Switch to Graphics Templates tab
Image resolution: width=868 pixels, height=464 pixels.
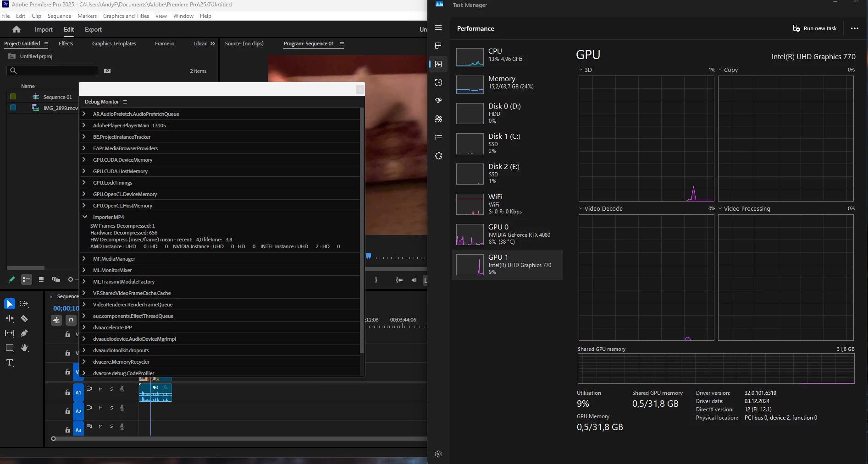(x=114, y=44)
